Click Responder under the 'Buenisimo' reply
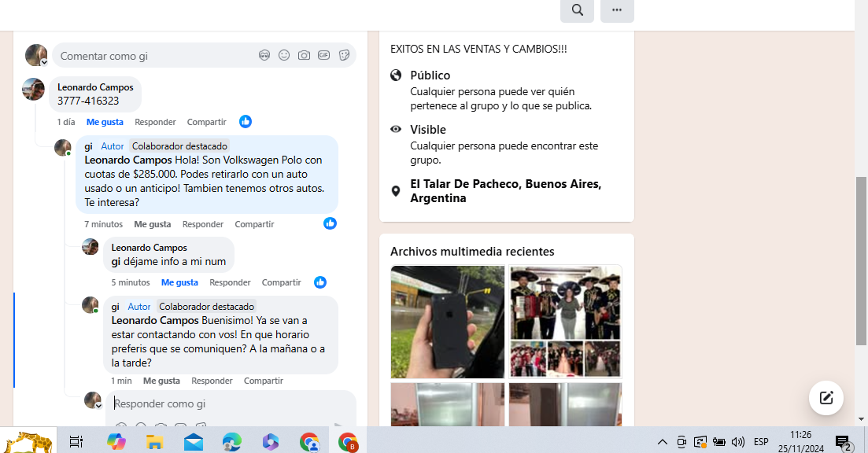This screenshot has width=868, height=453. tap(212, 381)
